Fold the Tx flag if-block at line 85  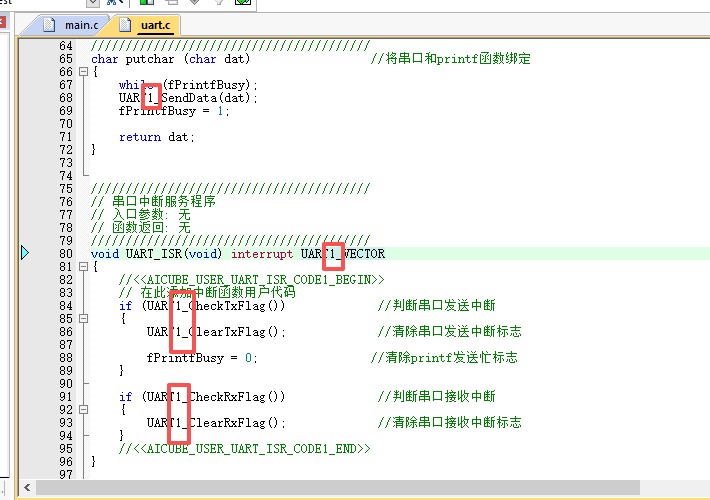coord(83,318)
